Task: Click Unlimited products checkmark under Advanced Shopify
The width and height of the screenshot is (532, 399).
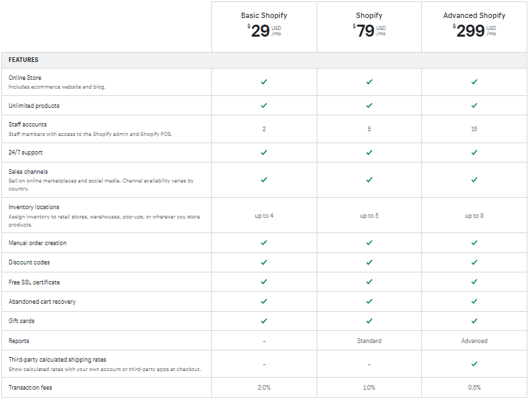Action: click(474, 105)
